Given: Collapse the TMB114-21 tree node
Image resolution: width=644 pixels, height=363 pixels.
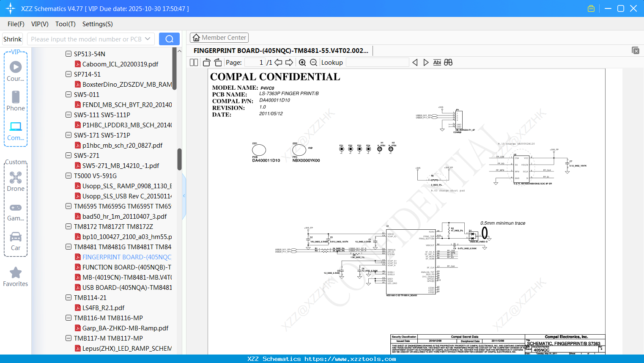Looking at the screenshot, I should click(x=69, y=297).
